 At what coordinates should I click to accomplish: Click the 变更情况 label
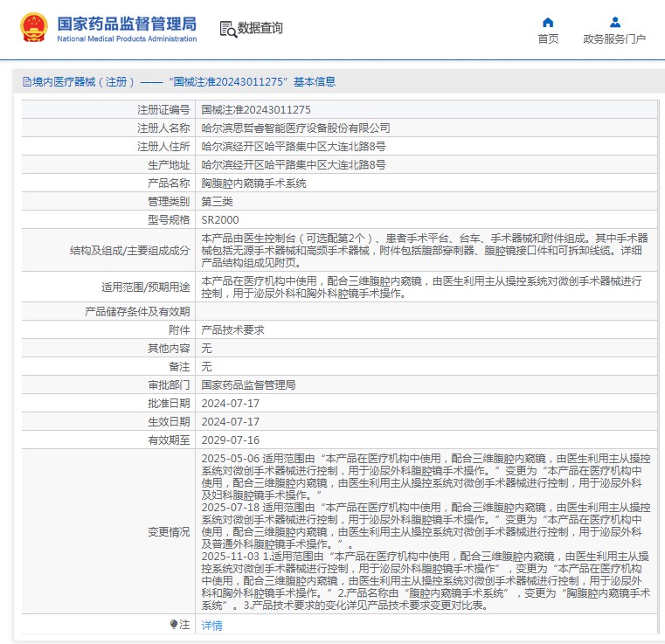(169, 531)
